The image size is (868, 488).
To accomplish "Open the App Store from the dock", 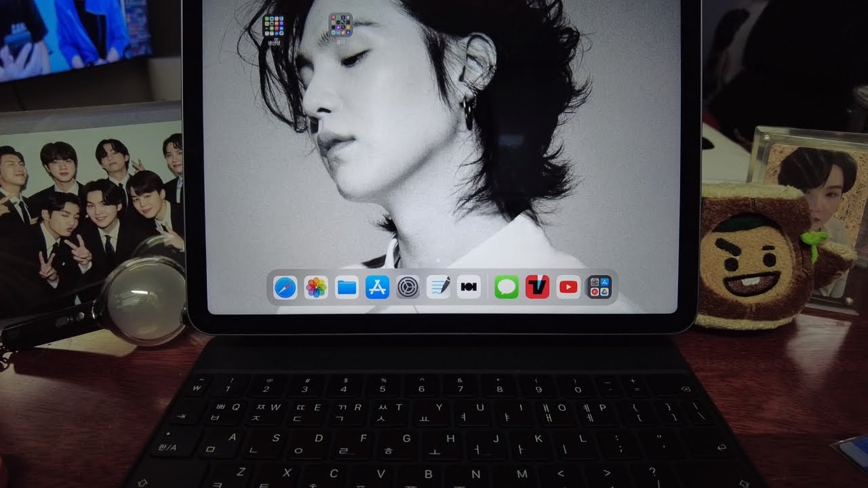I will [377, 287].
